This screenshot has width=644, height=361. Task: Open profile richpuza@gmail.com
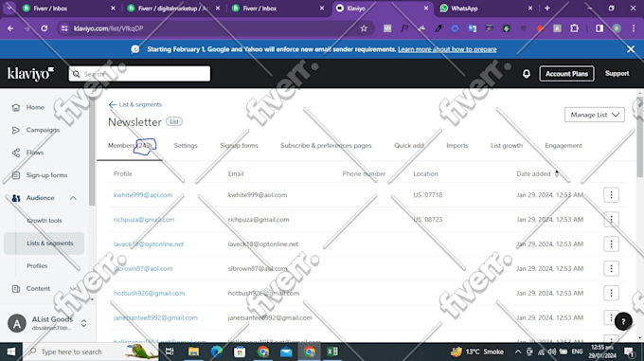(x=144, y=220)
